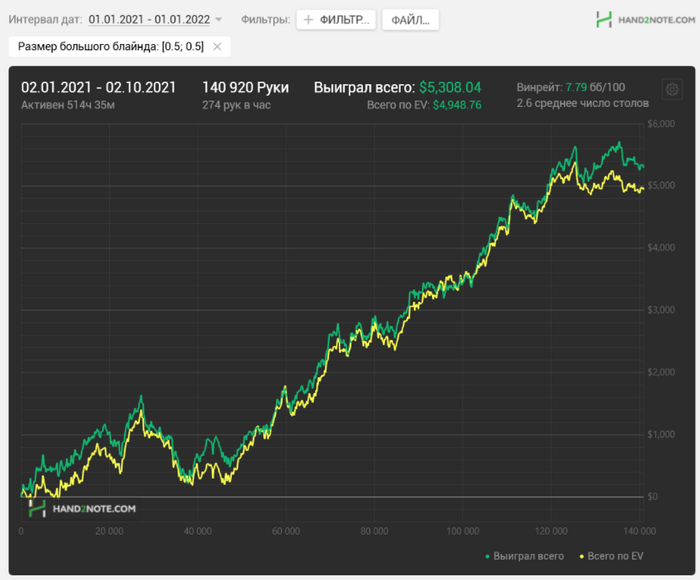
Task: Click the yellow legend dot for Всего по EV
Action: [582, 556]
